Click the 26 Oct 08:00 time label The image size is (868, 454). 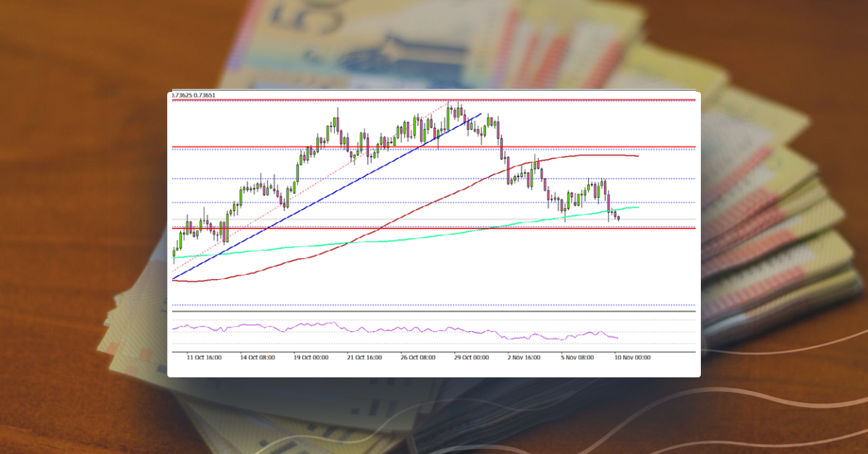pyautogui.click(x=418, y=356)
